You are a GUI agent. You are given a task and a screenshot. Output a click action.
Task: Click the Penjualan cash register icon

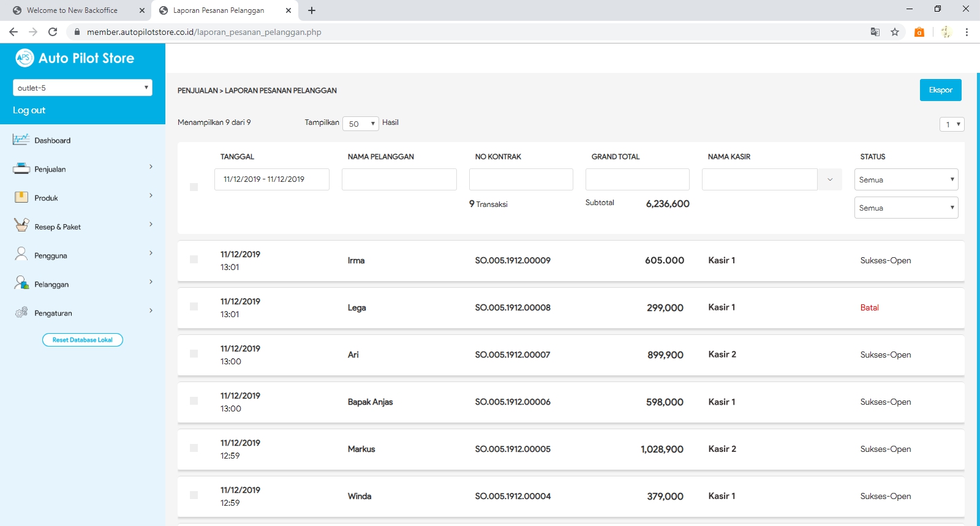click(x=21, y=168)
